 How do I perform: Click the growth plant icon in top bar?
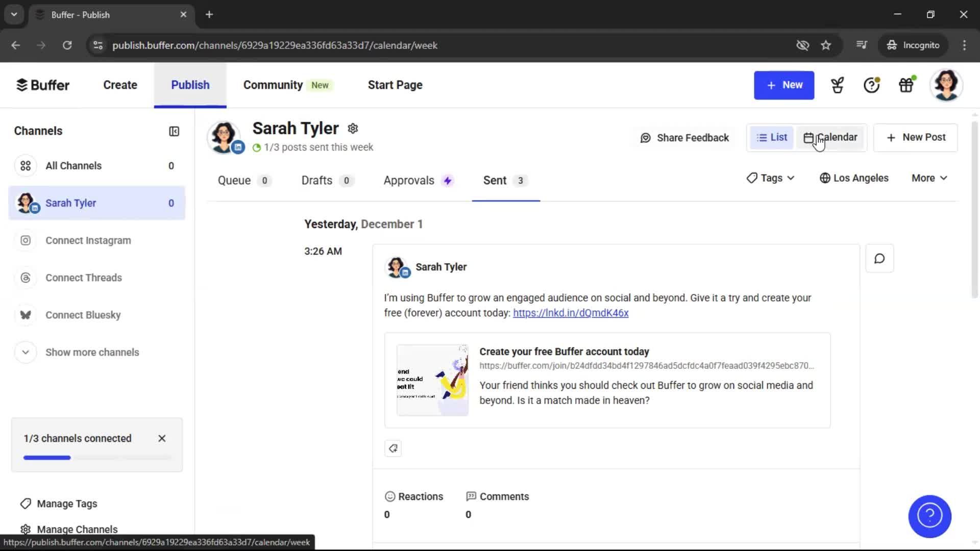[x=837, y=85]
